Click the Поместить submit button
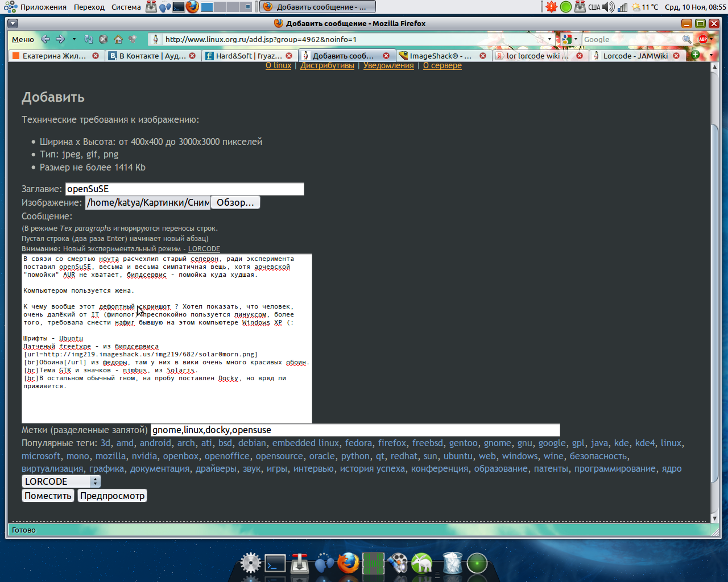Screen dimensions: 728x582 coord(48,496)
